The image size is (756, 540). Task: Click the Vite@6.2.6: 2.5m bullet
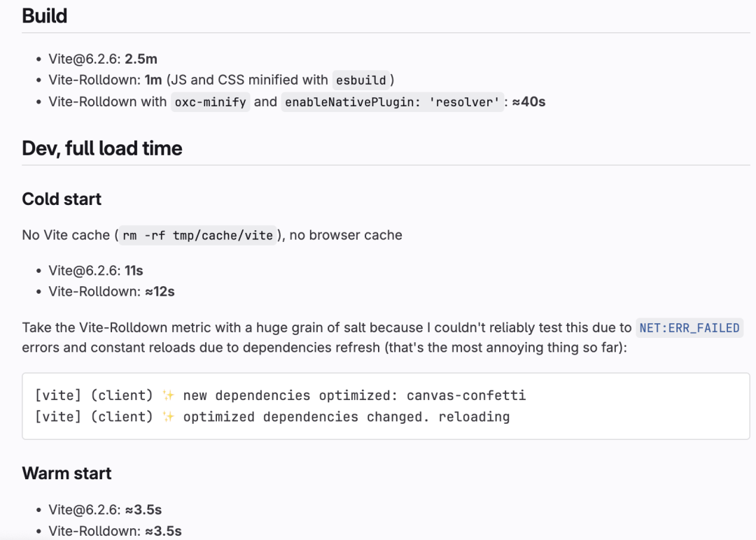[103, 59]
